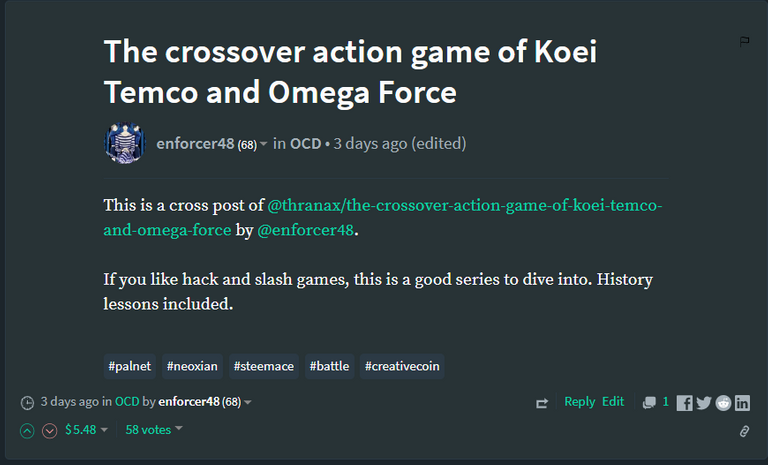Click the Reply link

point(579,402)
